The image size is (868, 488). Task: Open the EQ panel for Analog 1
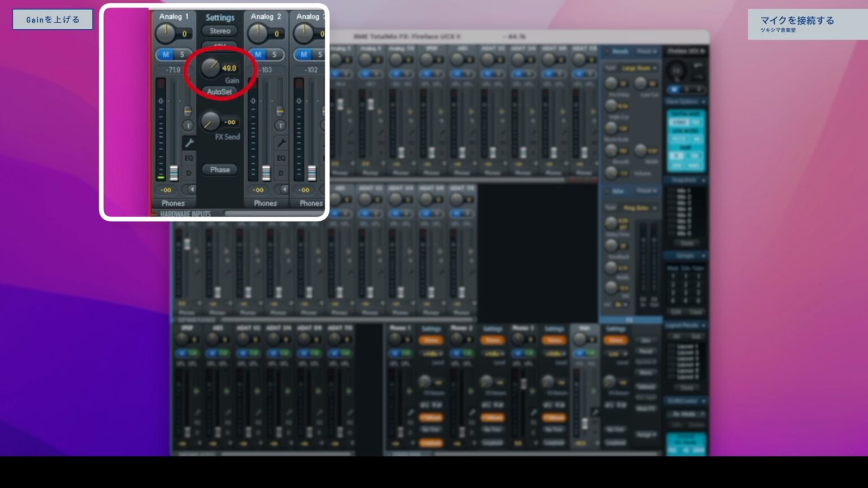click(x=189, y=156)
